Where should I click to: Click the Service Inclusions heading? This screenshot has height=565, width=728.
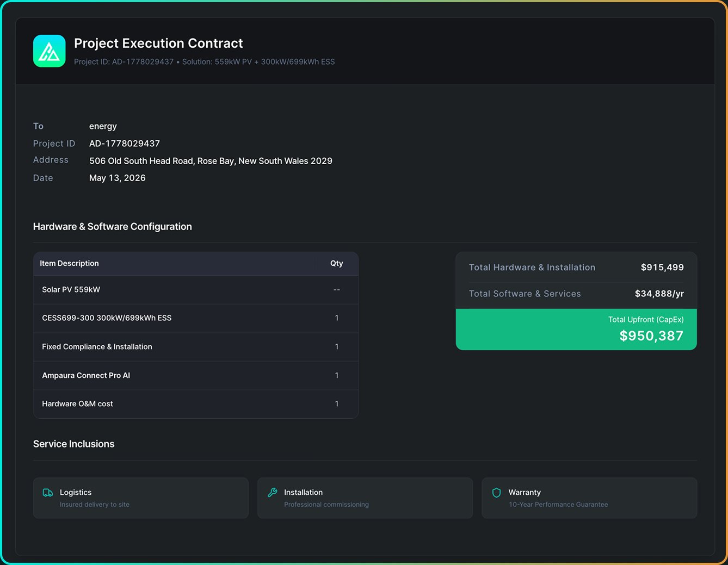[74, 444]
